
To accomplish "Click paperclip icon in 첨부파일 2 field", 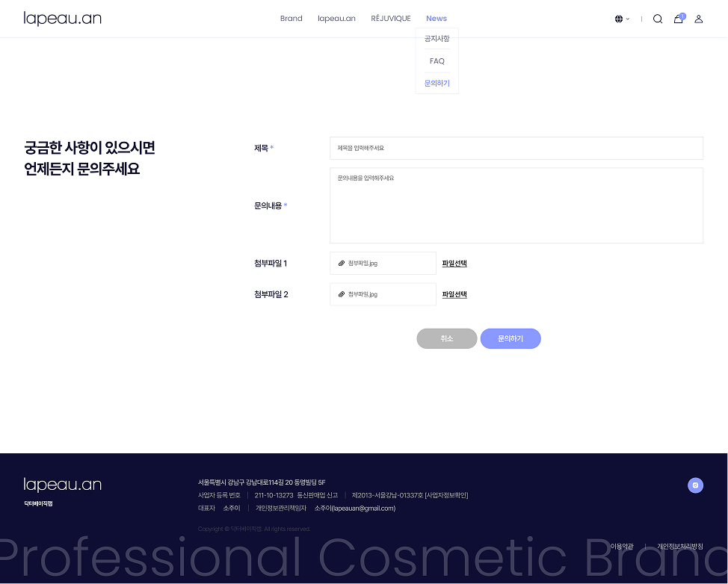I will coord(342,294).
